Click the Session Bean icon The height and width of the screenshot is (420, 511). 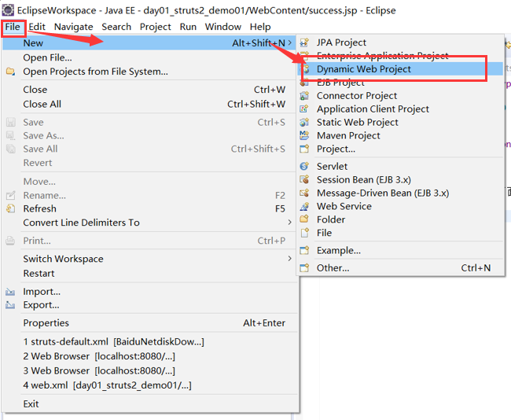coord(304,179)
